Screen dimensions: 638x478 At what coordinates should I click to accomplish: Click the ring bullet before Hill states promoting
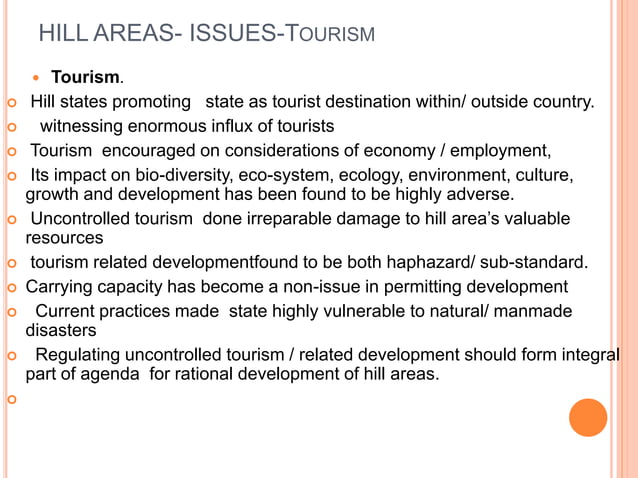tap(12, 102)
